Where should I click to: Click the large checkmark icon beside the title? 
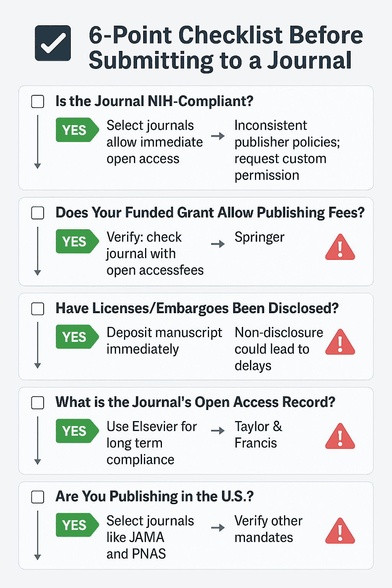click(x=53, y=43)
